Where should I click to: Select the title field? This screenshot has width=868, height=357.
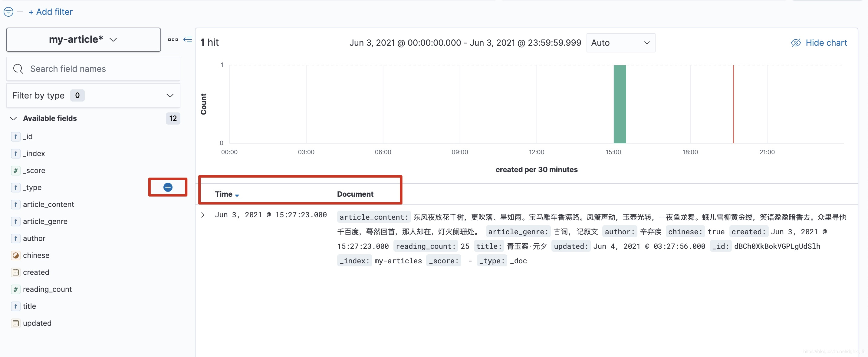tap(29, 306)
